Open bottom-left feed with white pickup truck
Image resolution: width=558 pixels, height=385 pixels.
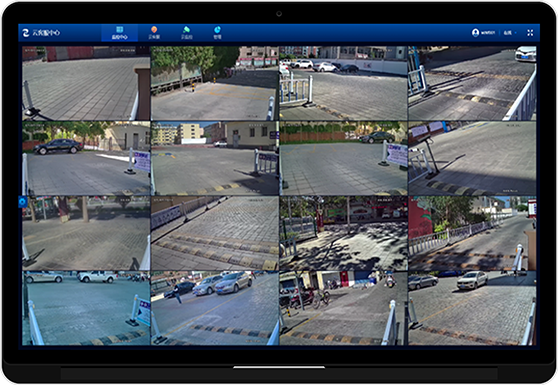point(86,308)
